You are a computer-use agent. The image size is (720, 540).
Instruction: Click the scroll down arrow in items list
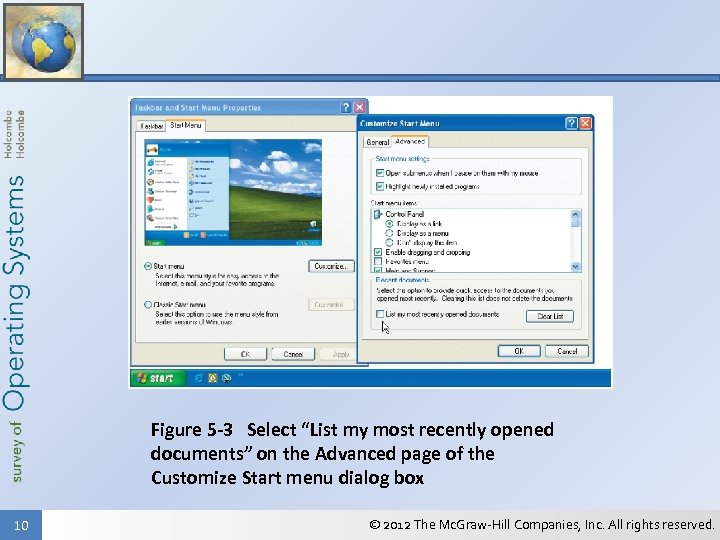coord(575,267)
